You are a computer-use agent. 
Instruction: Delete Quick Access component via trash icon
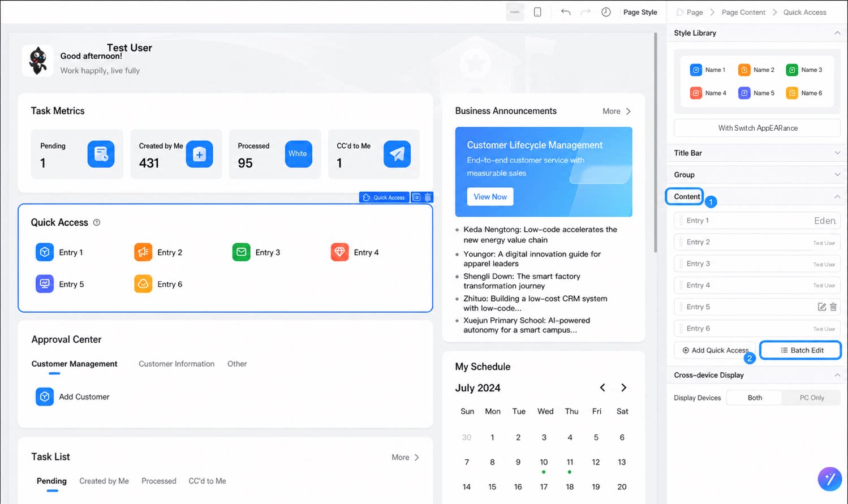(x=428, y=197)
